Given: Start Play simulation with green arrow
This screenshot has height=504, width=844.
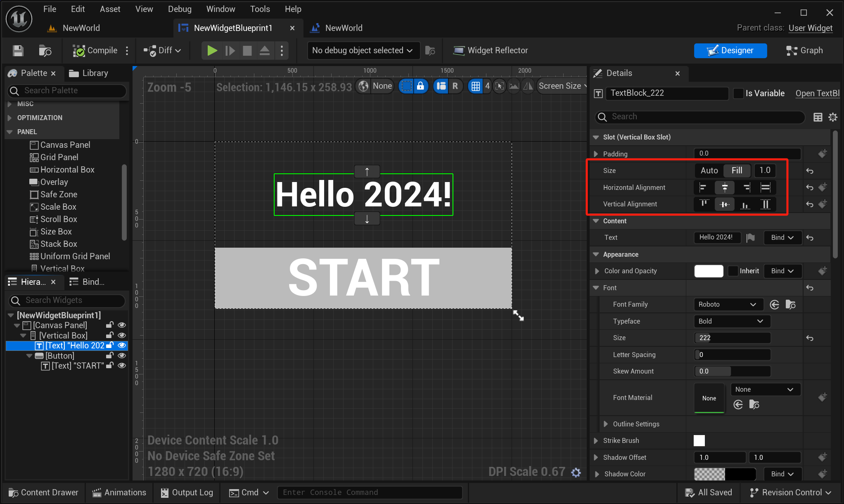Looking at the screenshot, I should (212, 50).
